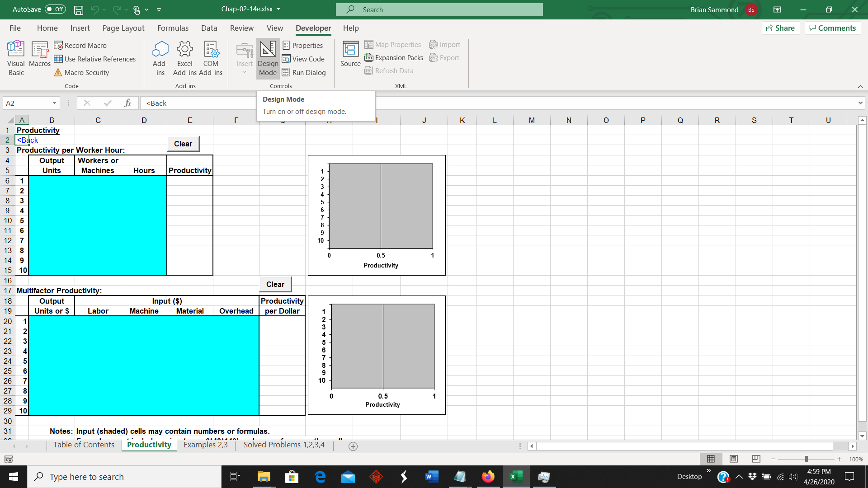Image resolution: width=868 pixels, height=488 pixels.
Task: Open Macro Security settings
Action: point(81,72)
